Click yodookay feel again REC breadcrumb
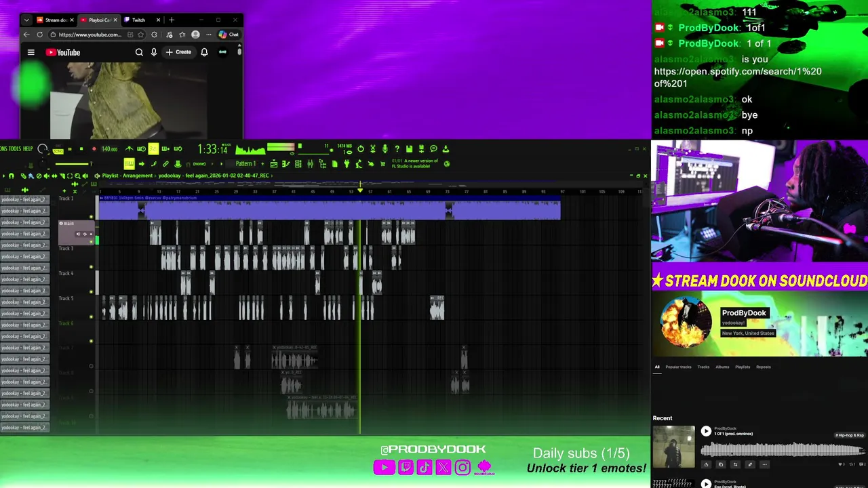This screenshot has width=868, height=488. 214,176
